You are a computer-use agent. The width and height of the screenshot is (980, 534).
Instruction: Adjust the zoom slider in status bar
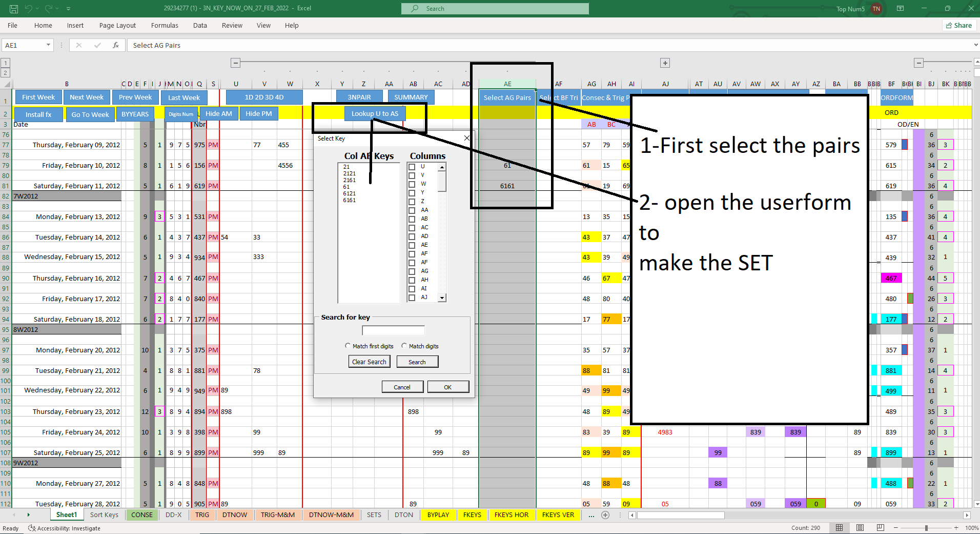(x=927, y=527)
